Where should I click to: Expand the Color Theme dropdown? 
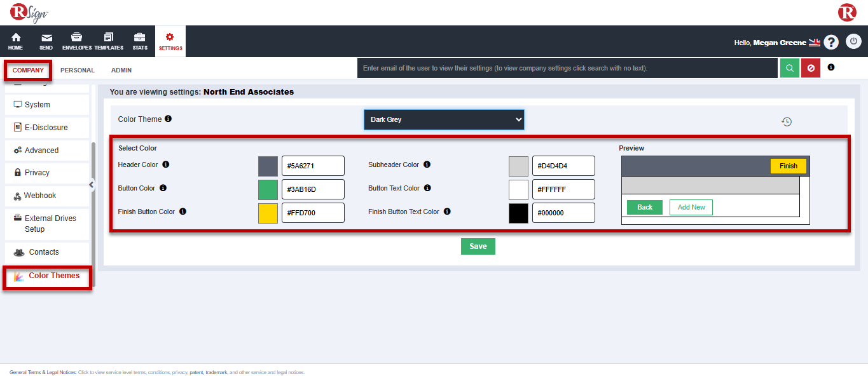click(444, 119)
